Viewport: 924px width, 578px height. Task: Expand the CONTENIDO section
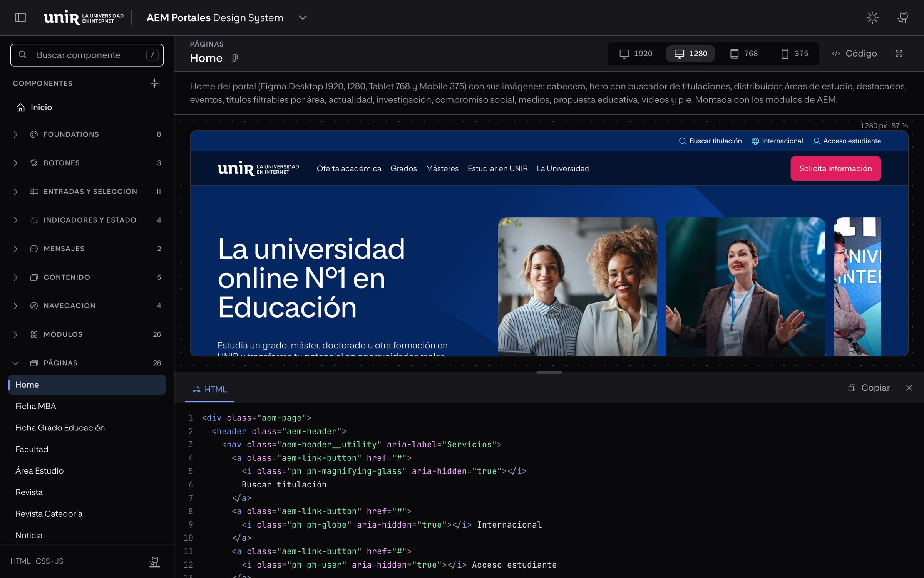click(87, 277)
